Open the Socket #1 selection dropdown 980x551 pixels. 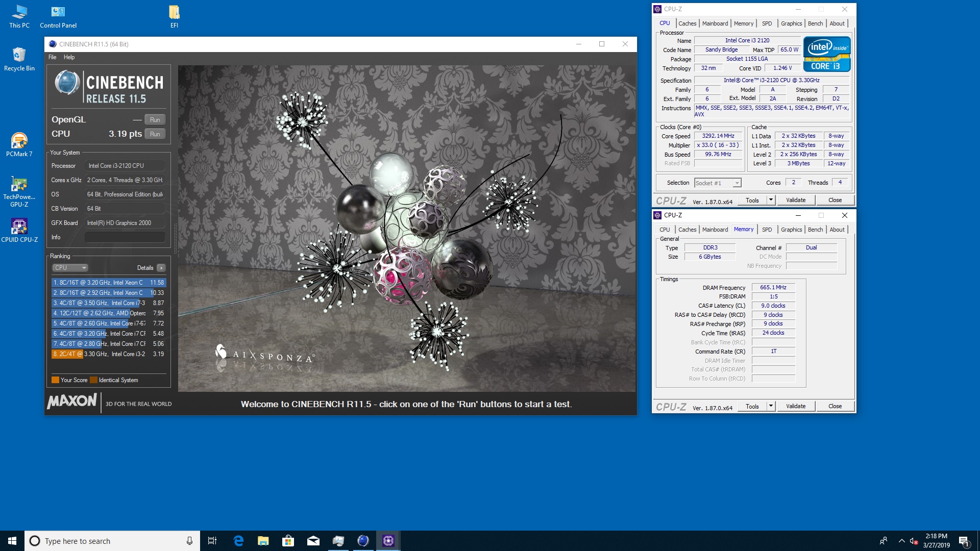coord(718,183)
